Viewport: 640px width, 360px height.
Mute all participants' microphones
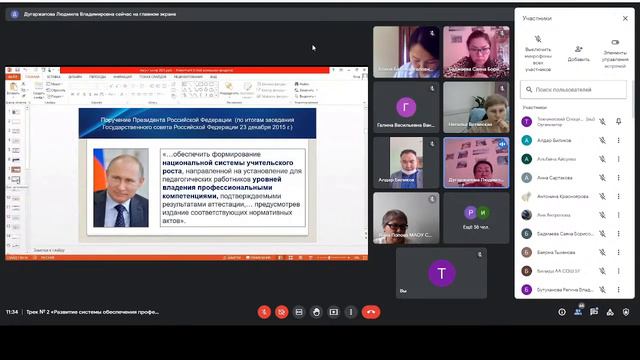point(538,53)
